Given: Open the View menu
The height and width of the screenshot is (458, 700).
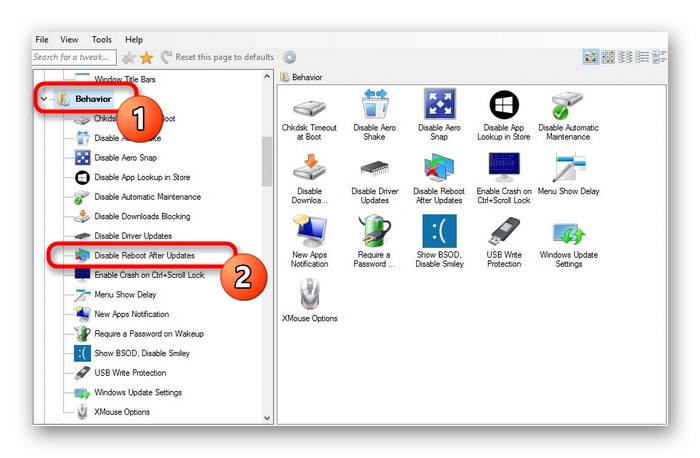Looking at the screenshot, I should [x=69, y=40].
